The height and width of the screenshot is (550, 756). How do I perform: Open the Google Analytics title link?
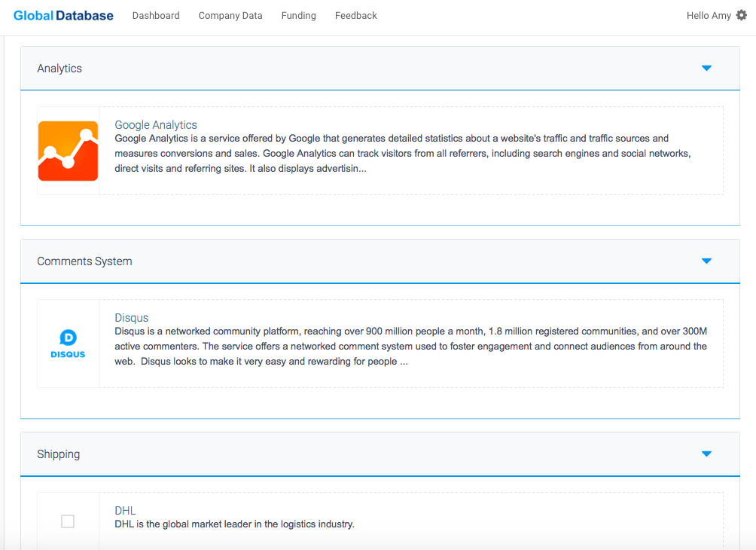pyautogui.click(x=156, y=125)
